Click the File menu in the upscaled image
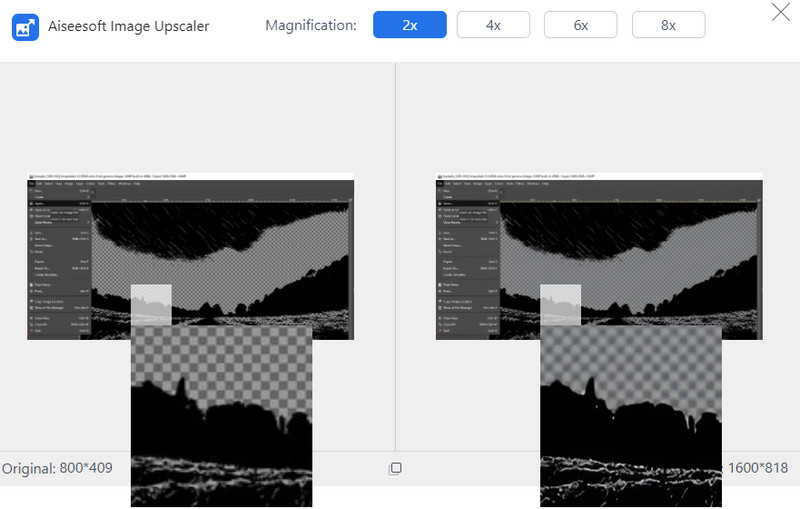Viewport: 800px width, 509px height. [x=441, y=184]
